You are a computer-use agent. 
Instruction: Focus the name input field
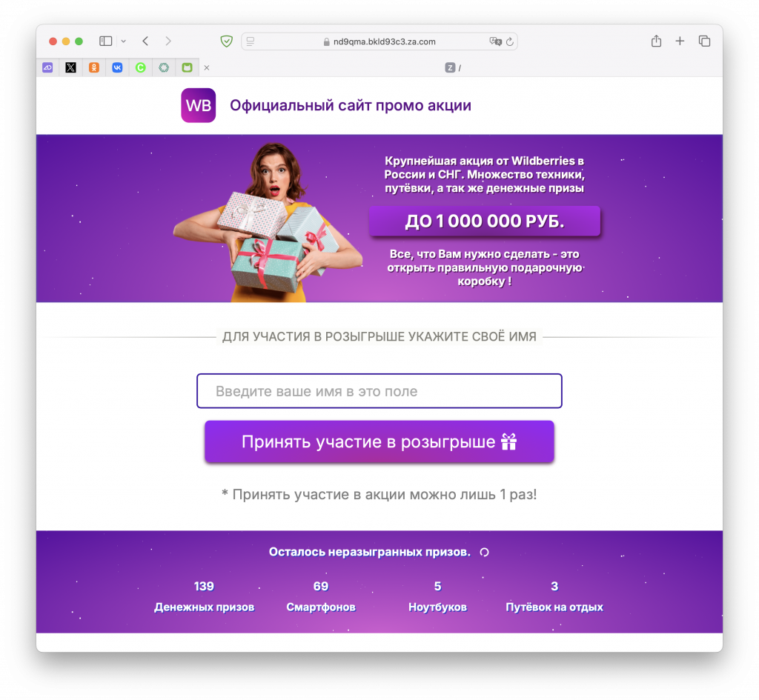379,391
